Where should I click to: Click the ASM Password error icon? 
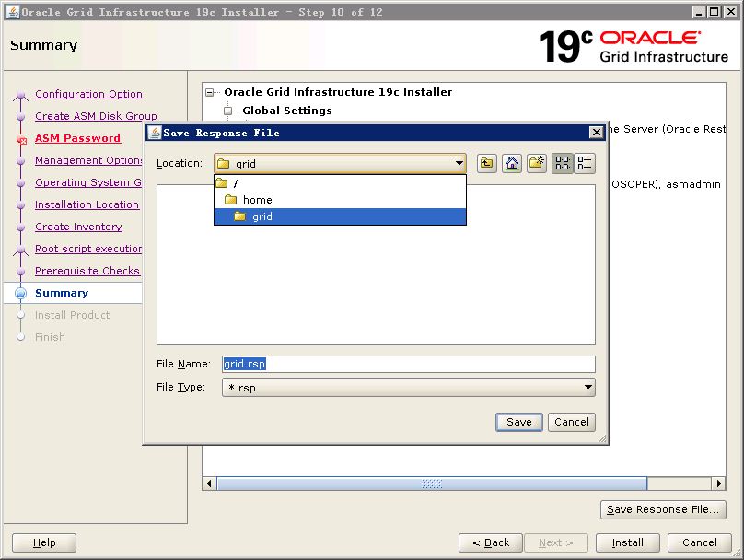point(21,139)
